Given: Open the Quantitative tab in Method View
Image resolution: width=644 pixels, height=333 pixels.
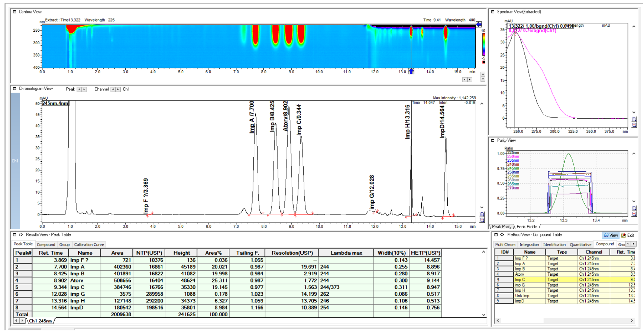Looking at the screenshot, I should [581, 245].
